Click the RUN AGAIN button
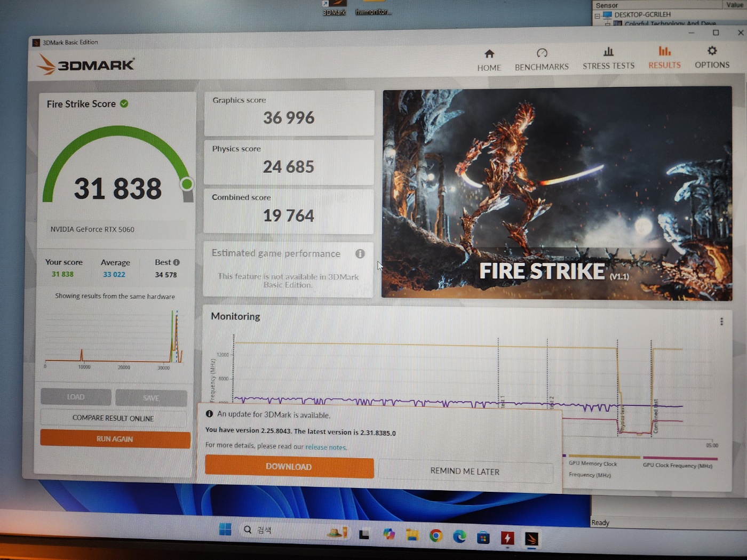Image resolution: width=747 pixels, height=560 pixels. tap(115, 439)
